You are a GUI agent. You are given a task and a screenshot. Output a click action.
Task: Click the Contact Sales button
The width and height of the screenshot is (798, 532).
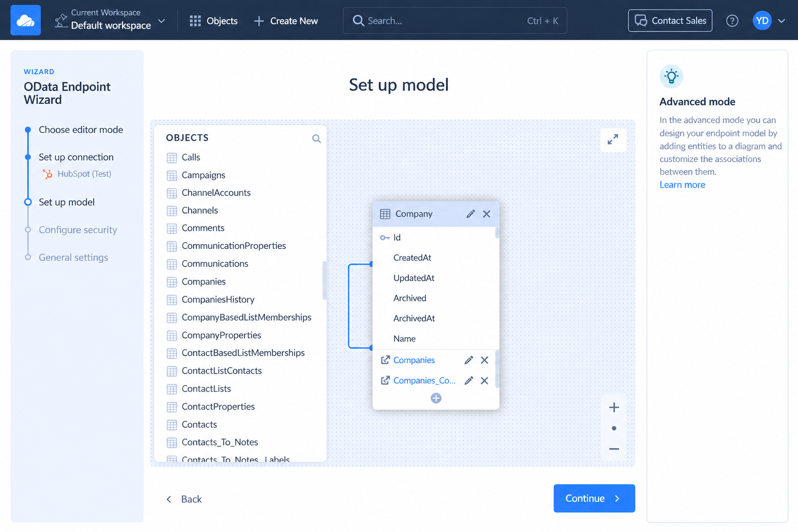[x=670, y=21]
